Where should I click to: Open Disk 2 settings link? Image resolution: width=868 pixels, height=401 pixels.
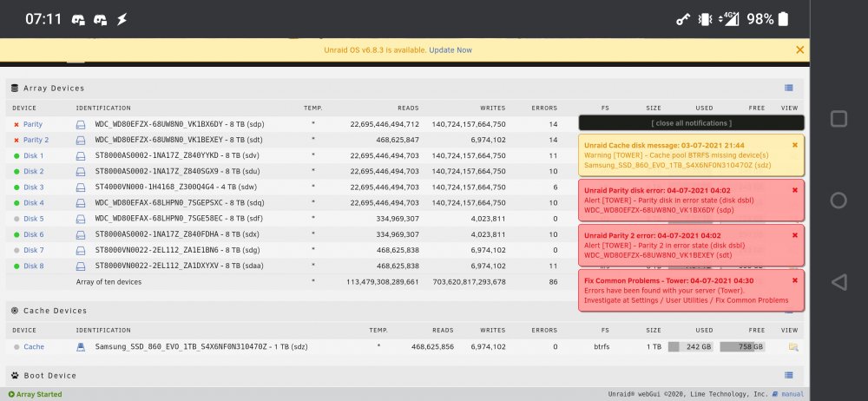34,172
